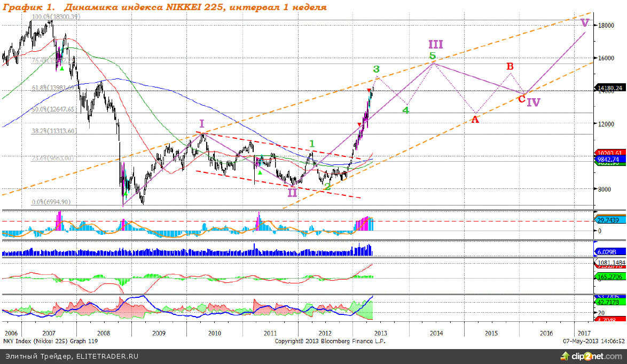
Task: Click the 14180.24 current price tag
Action: pos(610,88)
